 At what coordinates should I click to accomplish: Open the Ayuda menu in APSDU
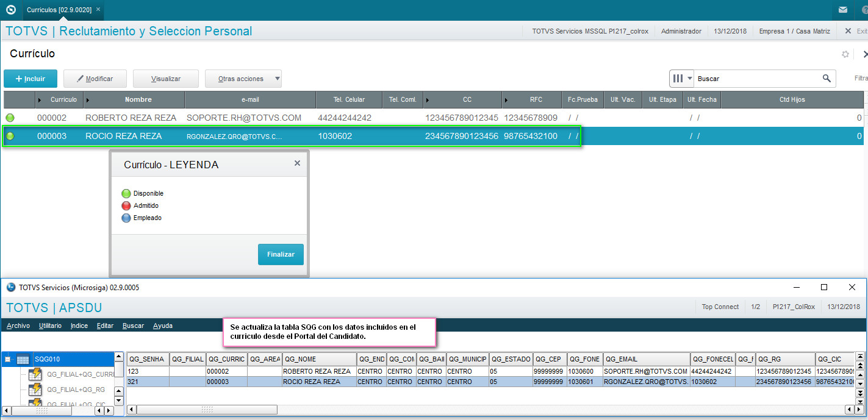pos(163,326)
